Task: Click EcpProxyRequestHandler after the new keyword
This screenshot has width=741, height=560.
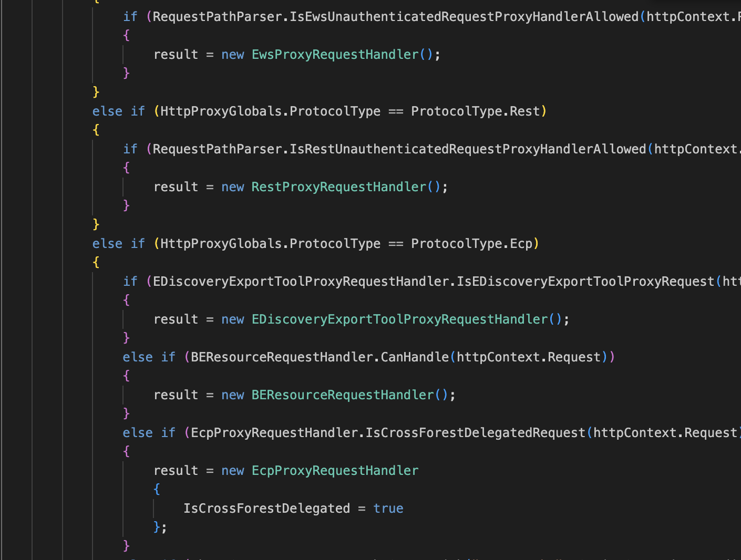Action: (335, 471)
